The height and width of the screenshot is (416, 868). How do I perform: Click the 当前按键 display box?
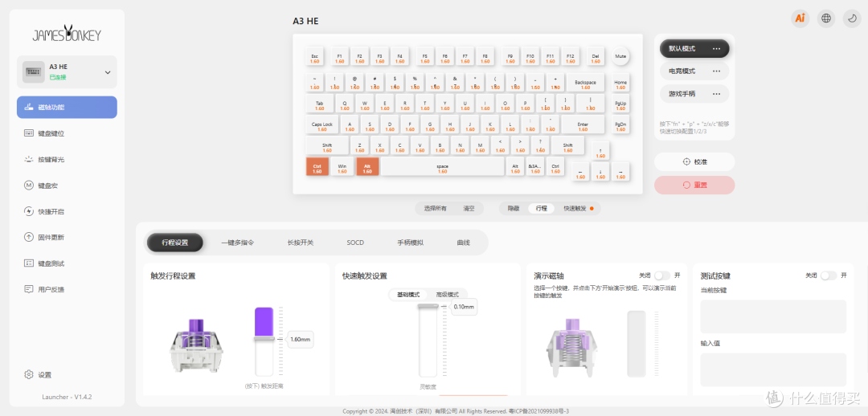click(x=773, y=316)
